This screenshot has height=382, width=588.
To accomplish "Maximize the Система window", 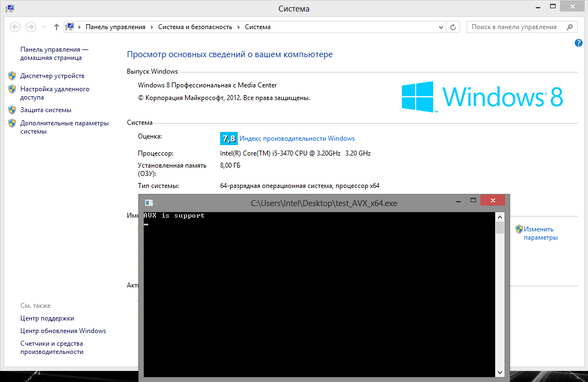I will (553, 6).
